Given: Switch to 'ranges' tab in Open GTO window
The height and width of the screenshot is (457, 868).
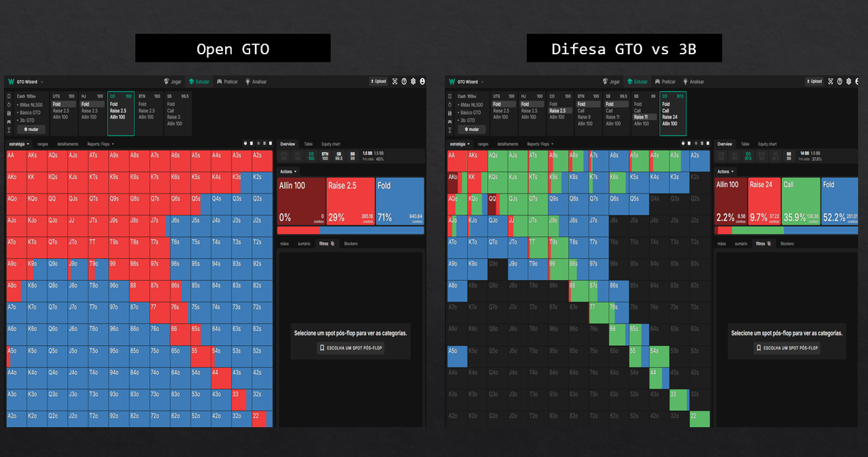Looking at the screenshot, I should coord(43,144).
